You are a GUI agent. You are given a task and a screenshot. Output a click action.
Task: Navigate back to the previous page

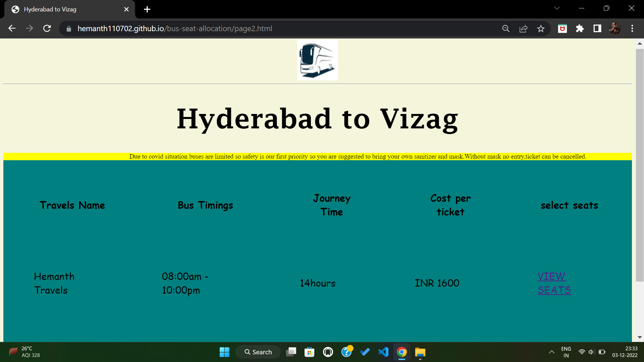(x=12, y=28)
